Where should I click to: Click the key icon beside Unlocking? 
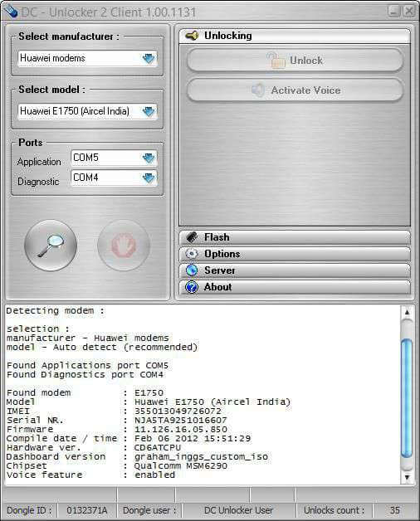click(x=192, y=35)
